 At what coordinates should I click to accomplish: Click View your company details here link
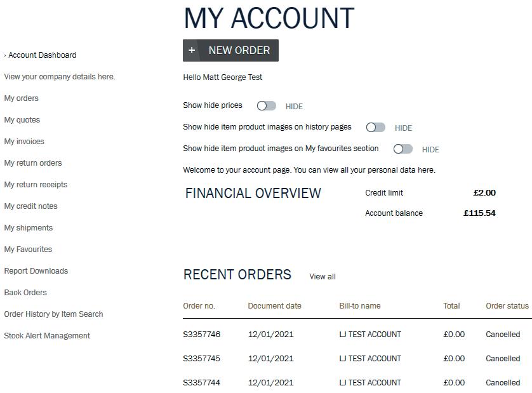pyautogui.click(x=60, y=77)
